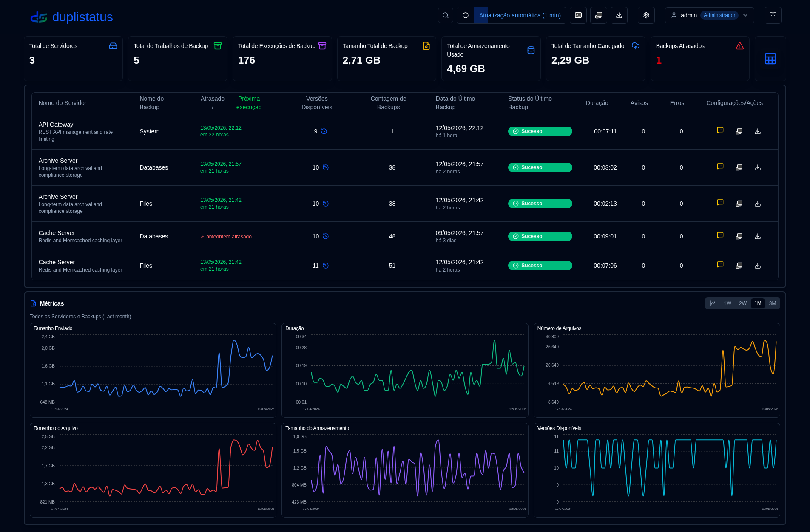Click '12/05/2026, 21:57' date for Archive Server
This screenshot has width=810, height=532.
pyautogui.click(x=460, y=164)
